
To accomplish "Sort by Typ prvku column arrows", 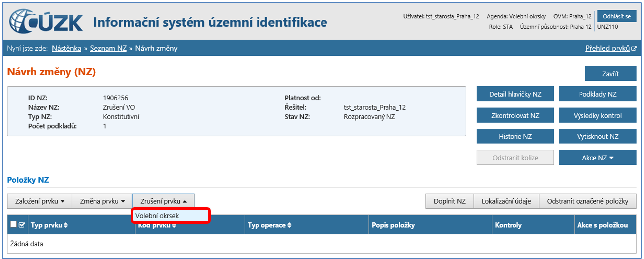I will click(x=65, y=225).
